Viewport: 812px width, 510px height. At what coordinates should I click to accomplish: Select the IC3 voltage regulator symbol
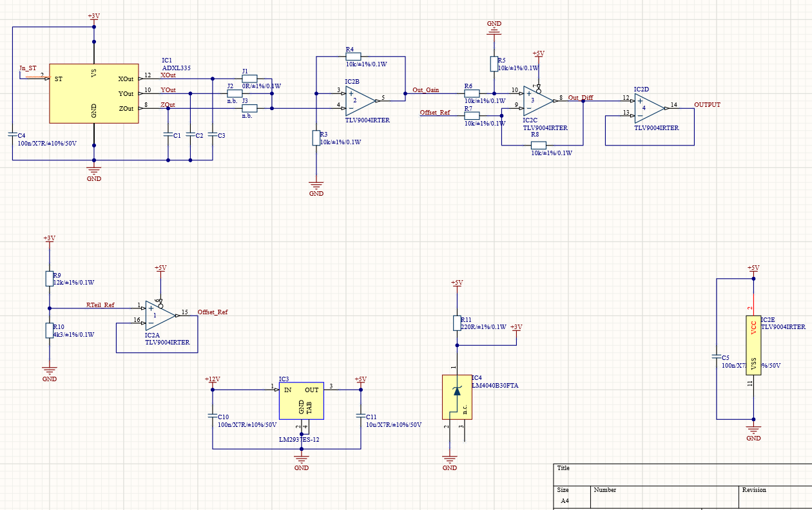coord(301,399)
